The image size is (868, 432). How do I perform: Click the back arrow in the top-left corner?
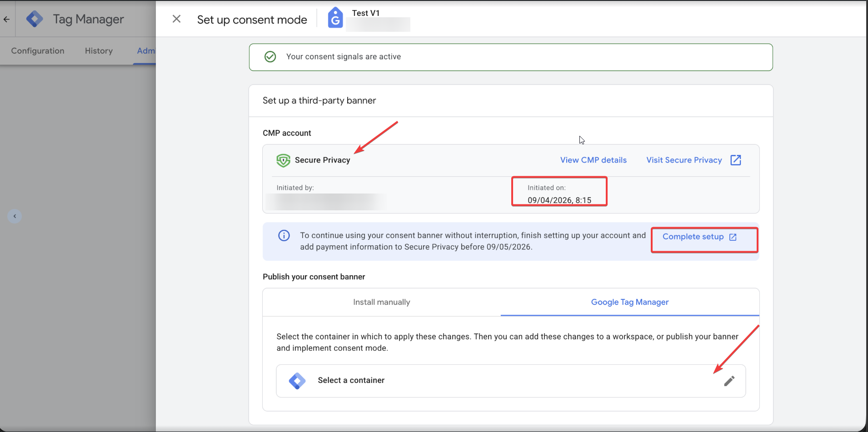coord(6,19)
